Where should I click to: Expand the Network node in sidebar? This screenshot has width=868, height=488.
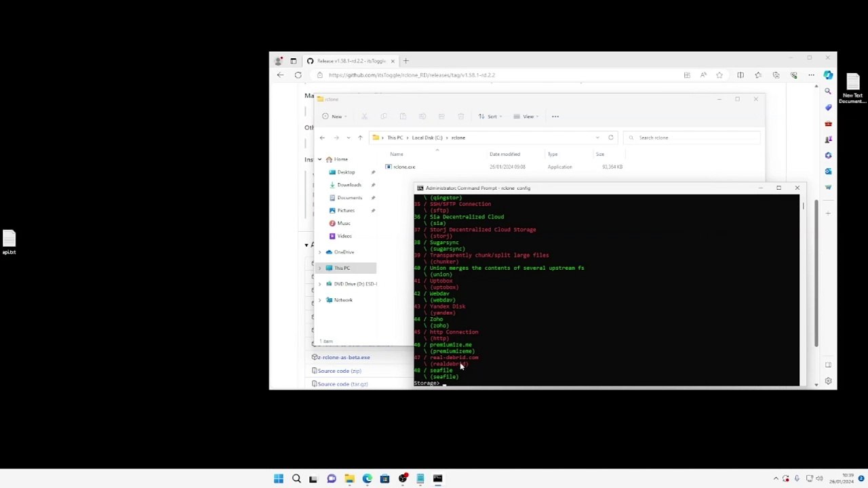coord(319,300)
